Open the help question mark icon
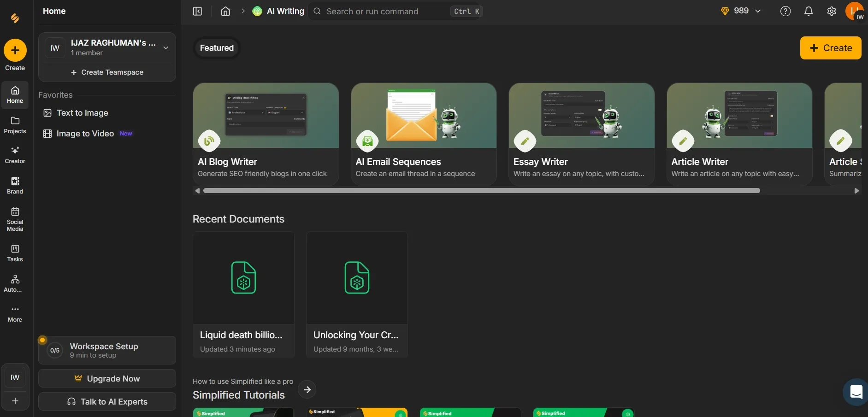 (x=785, y=11)
